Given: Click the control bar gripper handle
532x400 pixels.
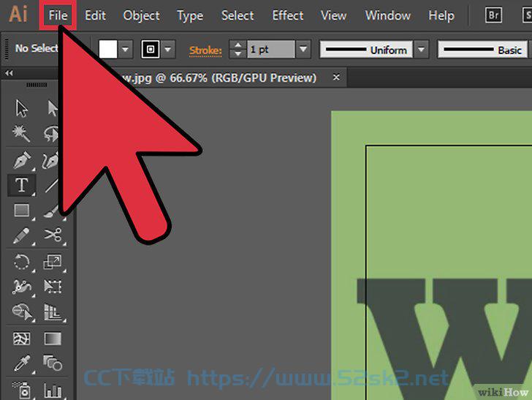Looking at the screenshot, I should pyautogui.click(x=6, y=50).
